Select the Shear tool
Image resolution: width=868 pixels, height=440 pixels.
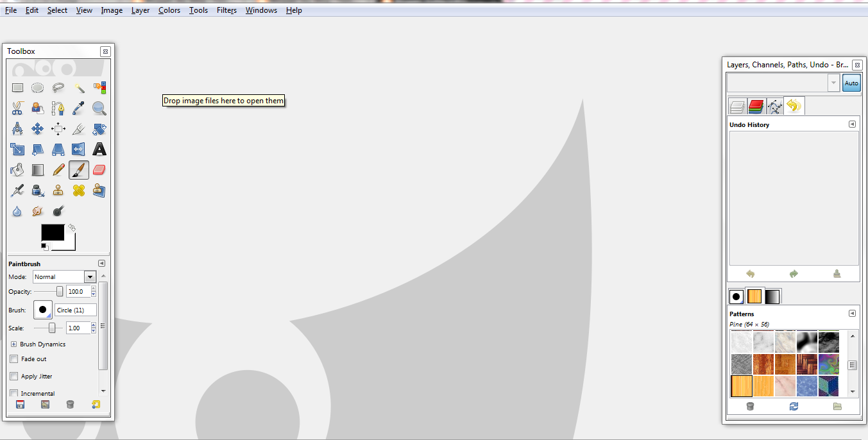(38, 149)
